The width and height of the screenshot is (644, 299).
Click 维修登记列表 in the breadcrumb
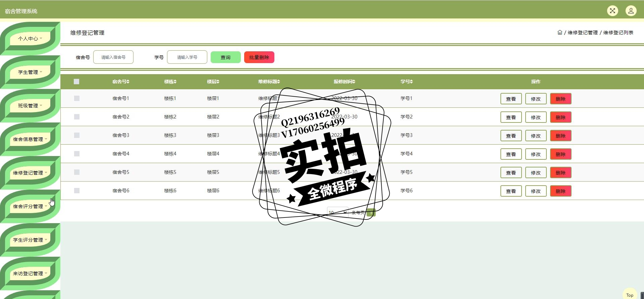tap(618, 33)
